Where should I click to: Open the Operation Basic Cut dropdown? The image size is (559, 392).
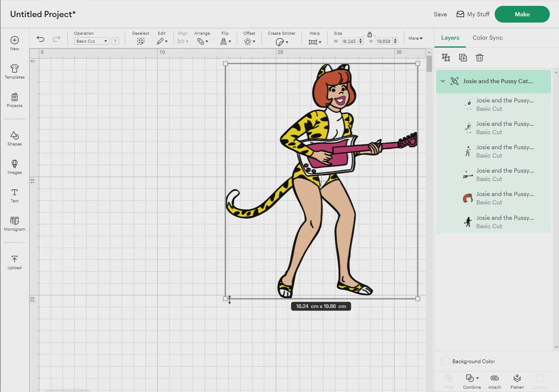coord(91,41)
